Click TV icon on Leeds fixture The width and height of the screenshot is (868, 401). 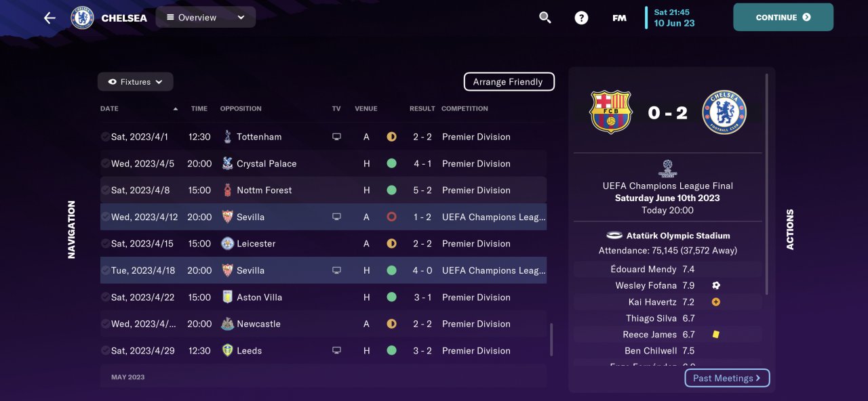click(x=336, y=351)
